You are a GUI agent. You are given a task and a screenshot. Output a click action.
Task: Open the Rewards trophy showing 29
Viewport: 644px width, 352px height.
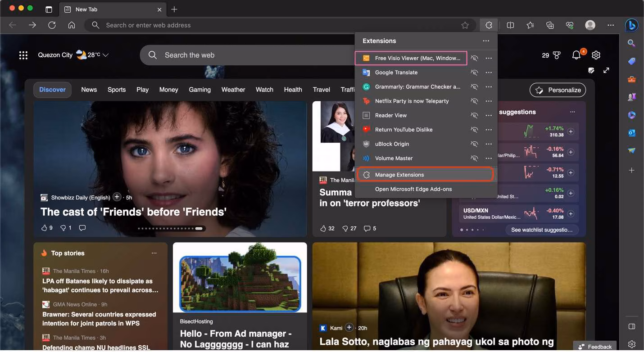[551, 55]
